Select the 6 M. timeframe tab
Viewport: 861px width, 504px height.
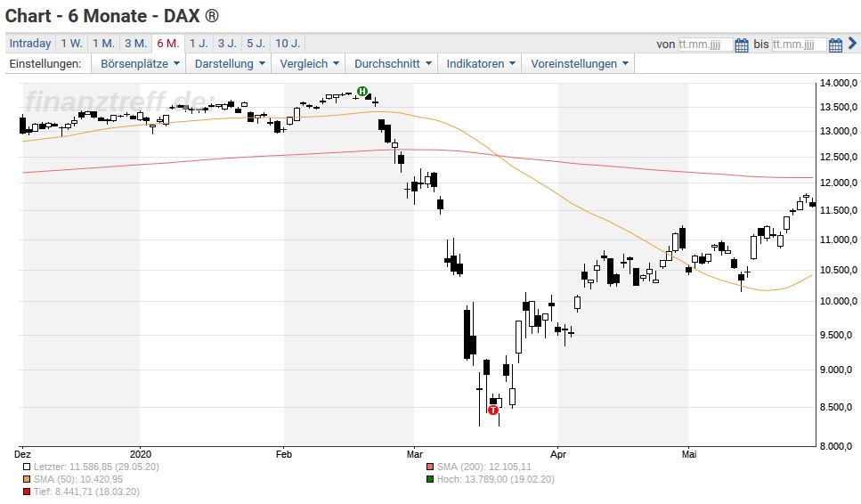(x=168, y=44)
